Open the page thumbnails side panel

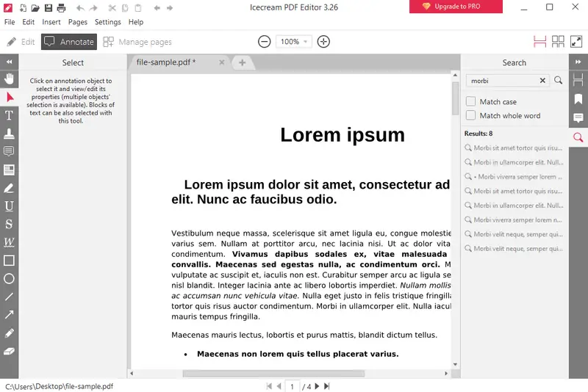pyautogui.click(x=578, y=80)
